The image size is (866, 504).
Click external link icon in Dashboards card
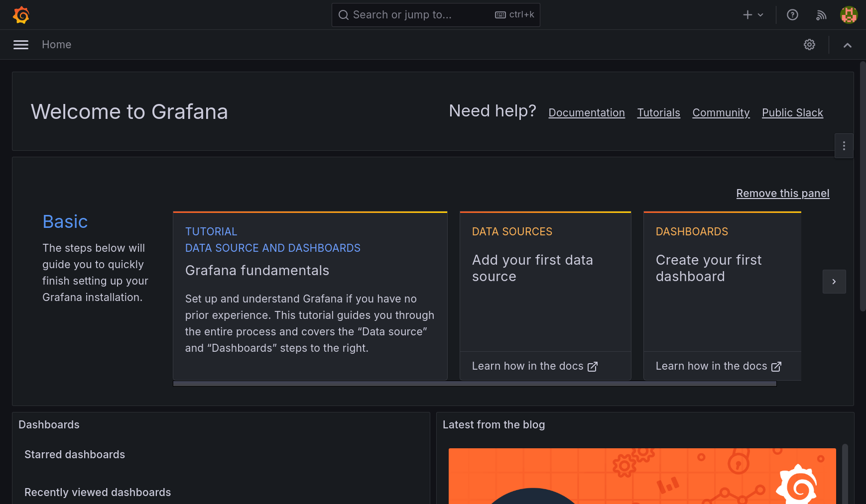(776, 367)
